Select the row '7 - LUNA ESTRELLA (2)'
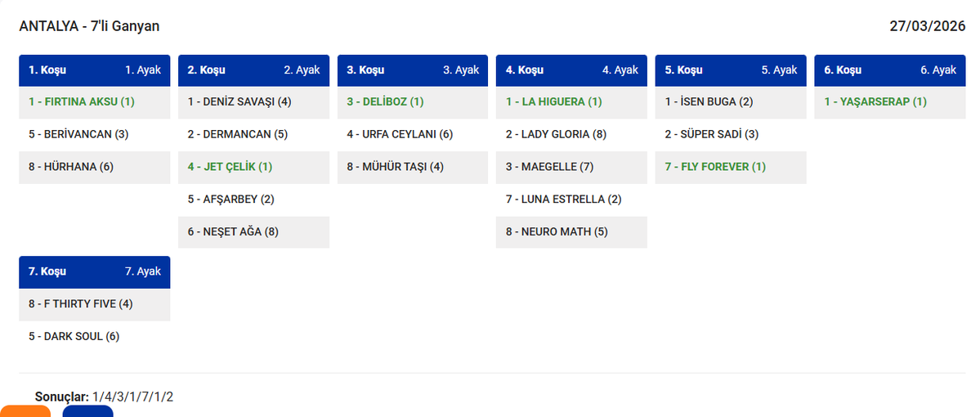 [x=571, y=200]
